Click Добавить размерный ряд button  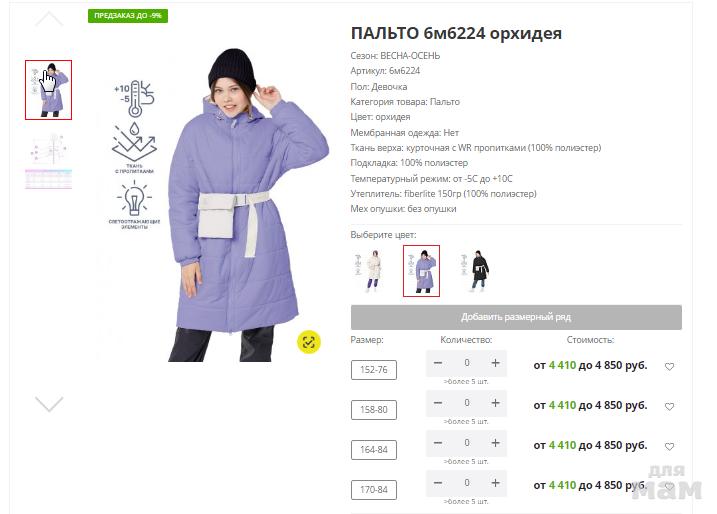[x=516, y=317]
